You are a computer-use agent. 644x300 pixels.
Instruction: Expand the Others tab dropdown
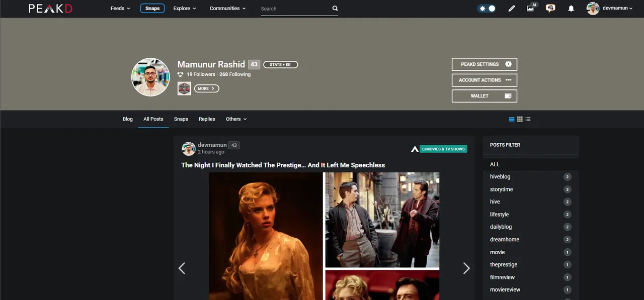point(236,119)
